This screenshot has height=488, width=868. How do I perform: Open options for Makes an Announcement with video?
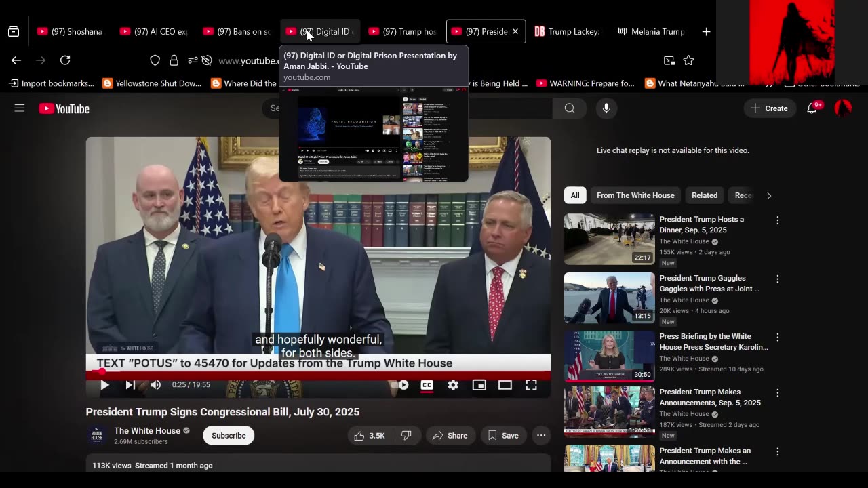pos(778,451)
